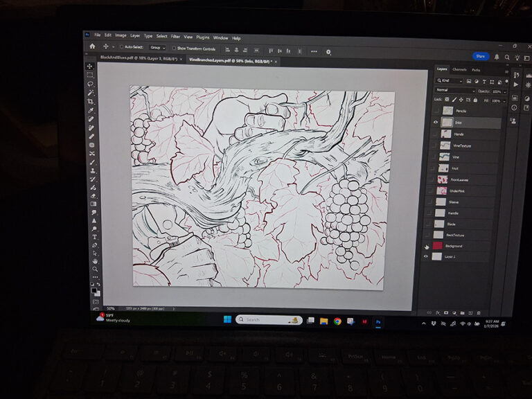Click the foreground color swatch
This screenshot has width=532, height=399.
click(94, 290)
